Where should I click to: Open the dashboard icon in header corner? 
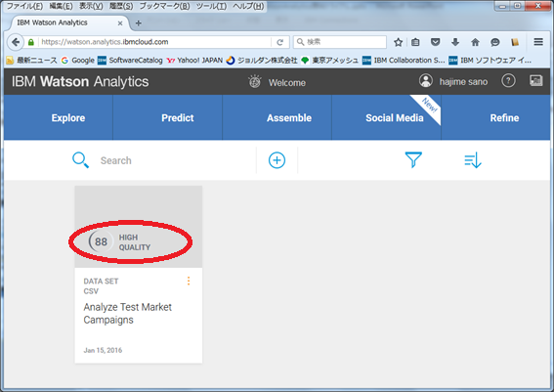536,80
